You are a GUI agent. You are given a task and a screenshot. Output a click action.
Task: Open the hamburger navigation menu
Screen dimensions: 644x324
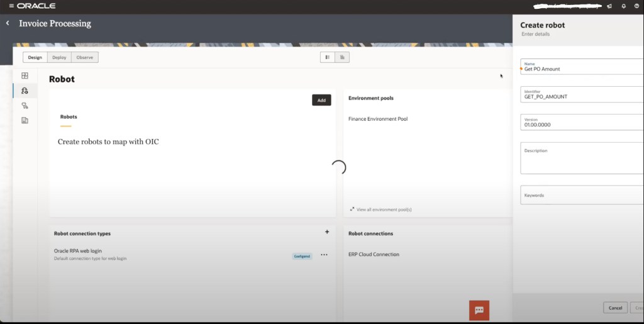11,6
